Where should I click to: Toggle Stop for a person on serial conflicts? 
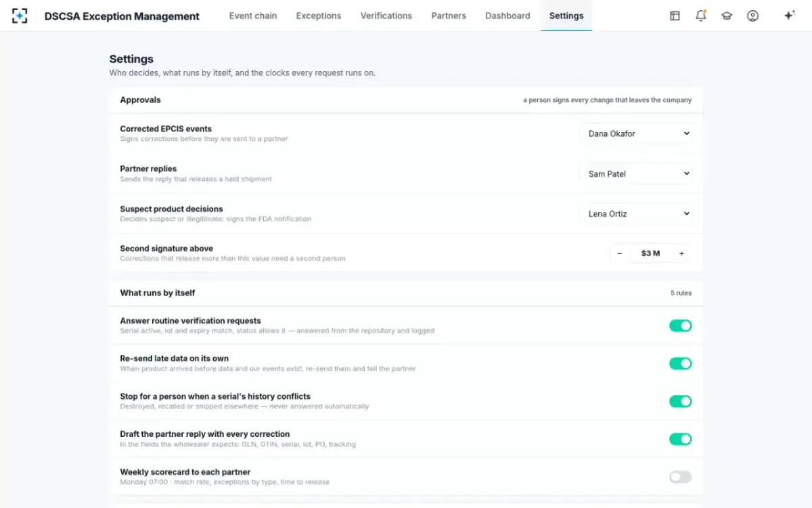click(681, 402)
